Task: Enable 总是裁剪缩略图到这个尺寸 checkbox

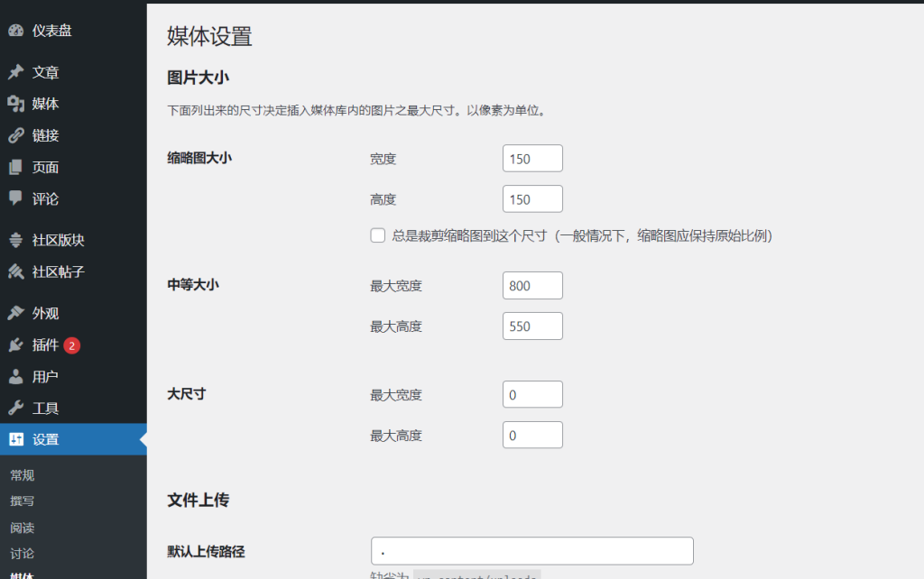Action: click(x=378, y=236)
